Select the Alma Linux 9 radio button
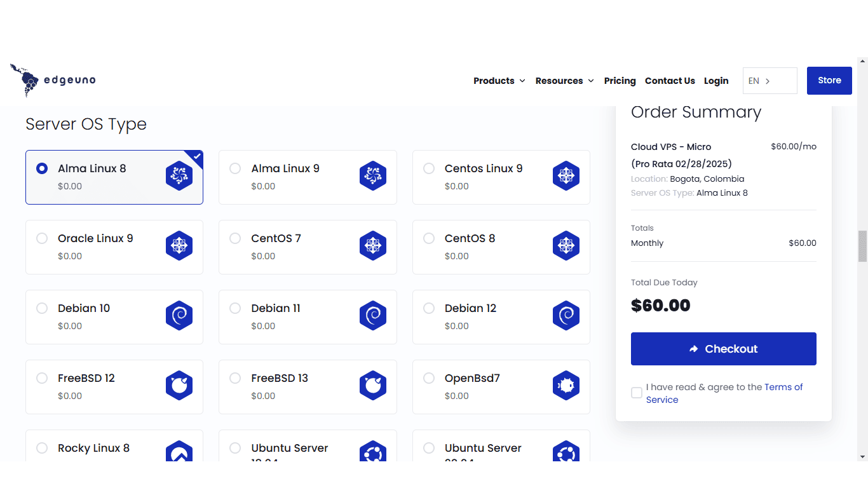This screenshot has width=868, height=488. coord(235,168)
